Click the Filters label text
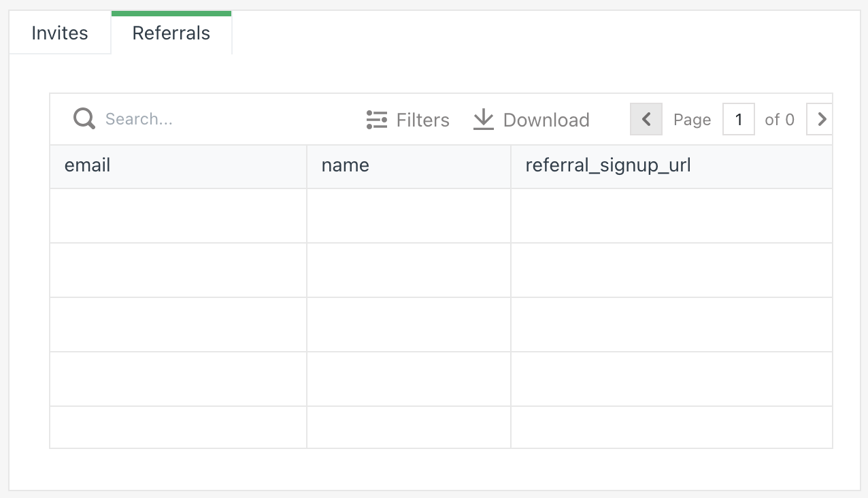 click(x=422, y=120)
